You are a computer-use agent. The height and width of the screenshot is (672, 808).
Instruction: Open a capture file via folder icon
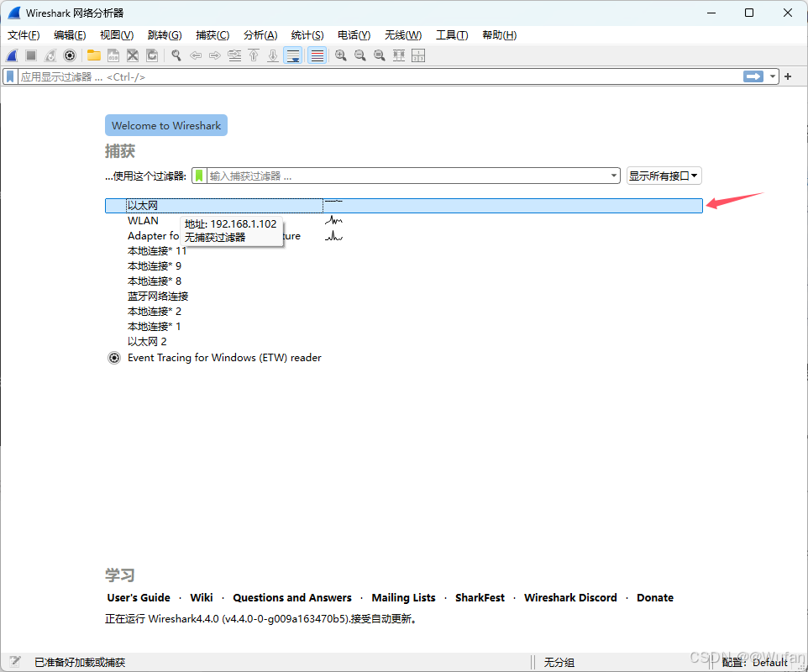click(94, 55)
